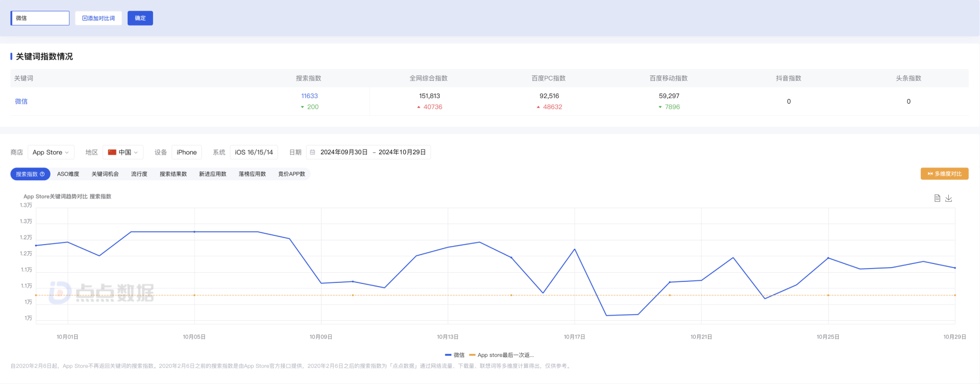Select the iPhone device option
This screenshot has height=384, width=980.
(187, 152)
